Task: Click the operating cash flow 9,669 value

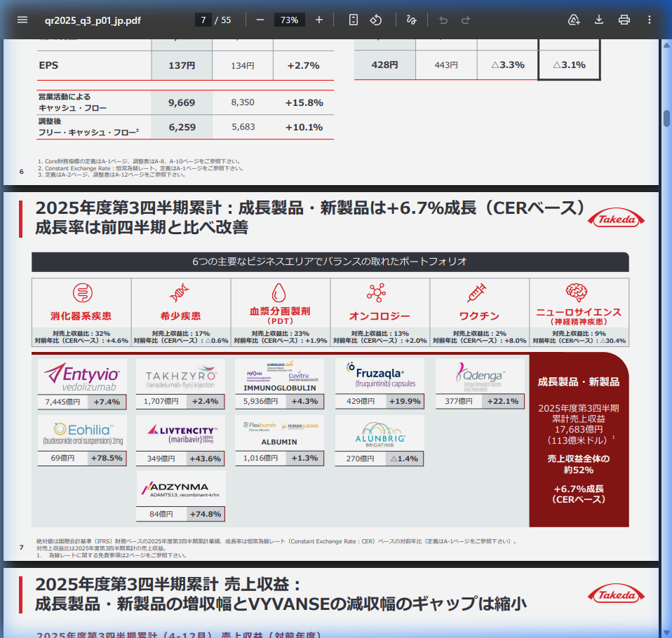Action: (x=182, y=103)
